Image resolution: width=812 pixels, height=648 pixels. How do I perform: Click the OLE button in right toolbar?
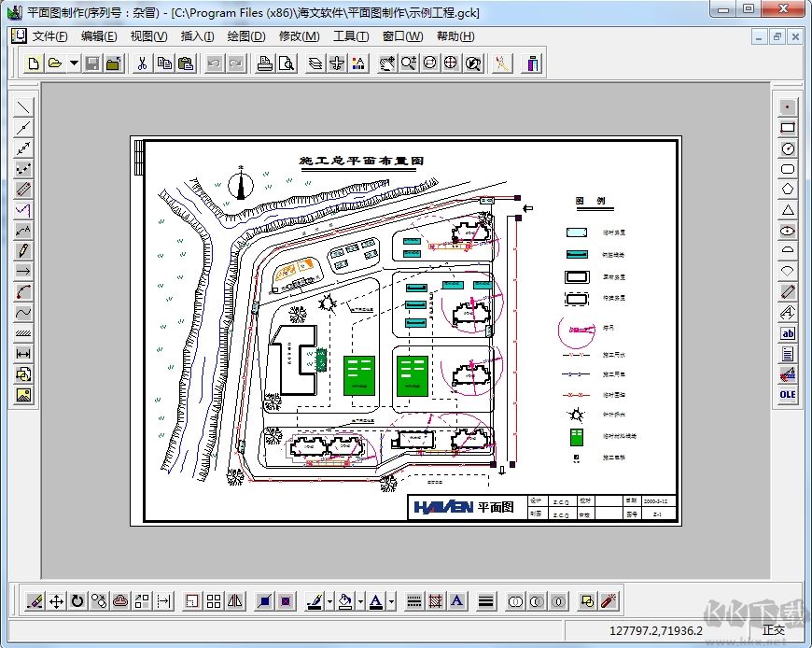(x=788, y=395)
